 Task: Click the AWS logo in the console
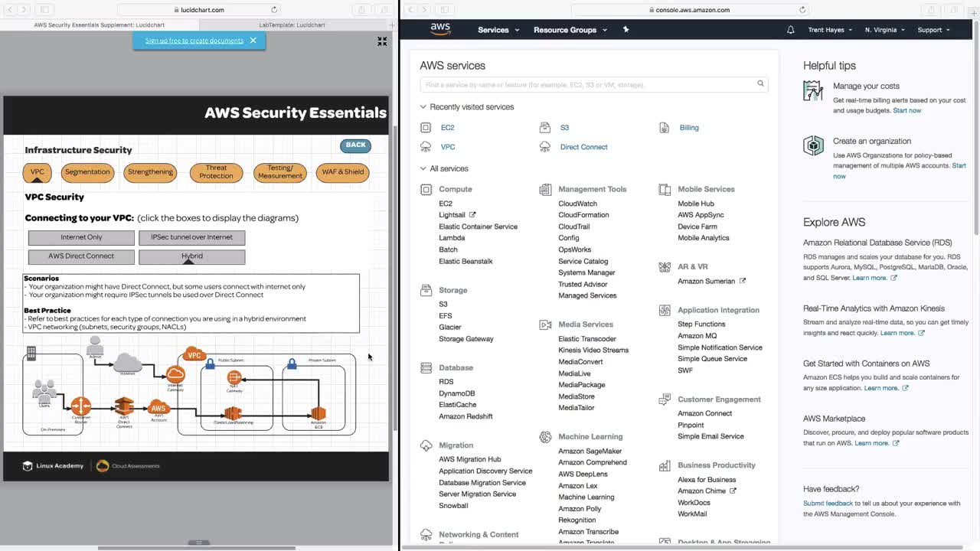pyautogui.click(x=440, y=29)
